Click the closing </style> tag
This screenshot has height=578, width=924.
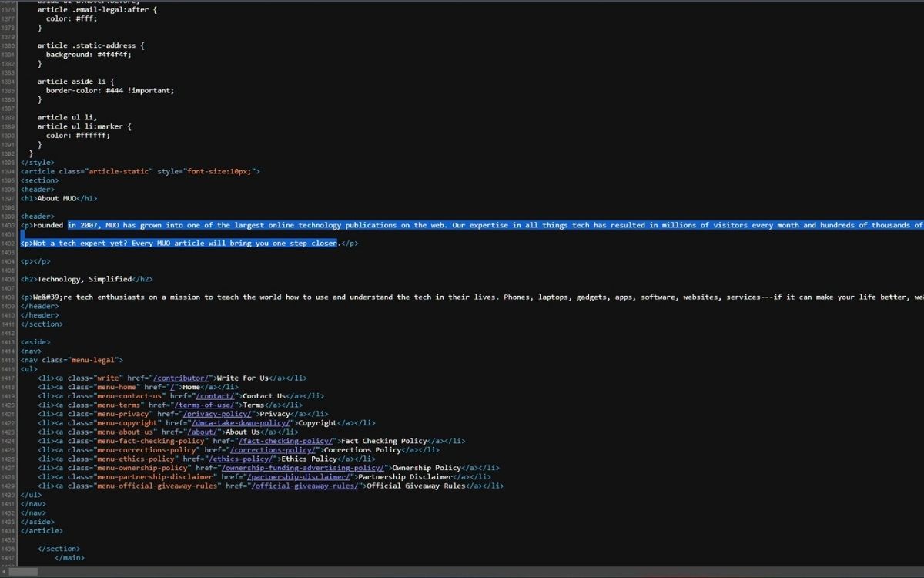click(x=38, y=163)
